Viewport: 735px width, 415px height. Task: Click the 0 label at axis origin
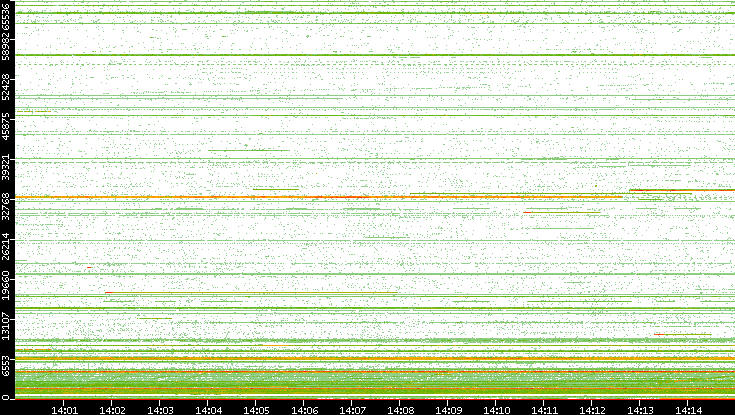click(7, 397)
